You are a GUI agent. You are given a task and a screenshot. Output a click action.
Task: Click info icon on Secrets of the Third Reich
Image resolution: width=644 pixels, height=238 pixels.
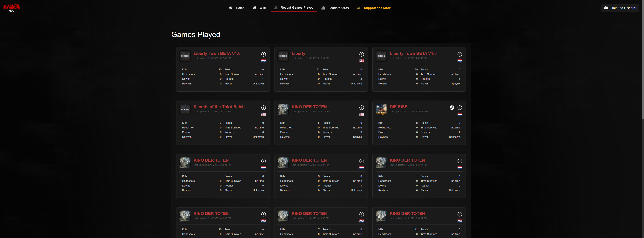coord(264,108)
